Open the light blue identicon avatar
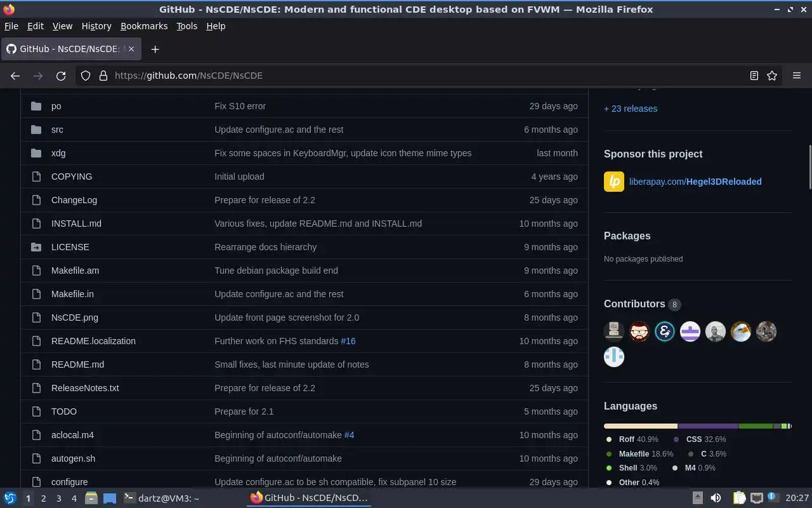The height and width of the screenshot is (508, 812). click(x=614, y=357)
